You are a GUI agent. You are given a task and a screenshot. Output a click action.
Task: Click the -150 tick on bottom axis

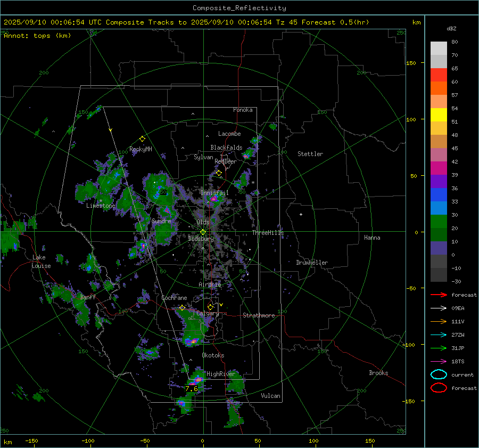coord(31,441)
